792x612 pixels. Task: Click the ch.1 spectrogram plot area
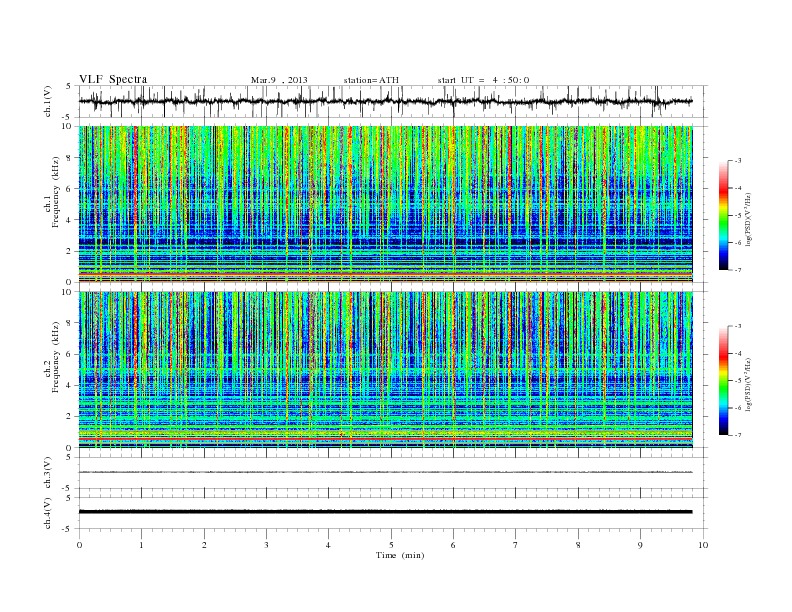point(385,204)
